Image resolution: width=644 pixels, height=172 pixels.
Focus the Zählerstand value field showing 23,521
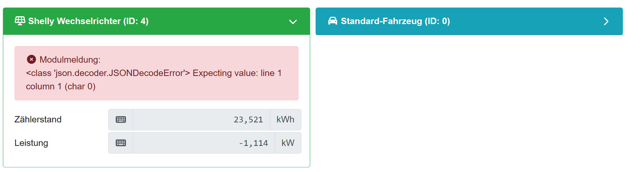tap(201, 120)
